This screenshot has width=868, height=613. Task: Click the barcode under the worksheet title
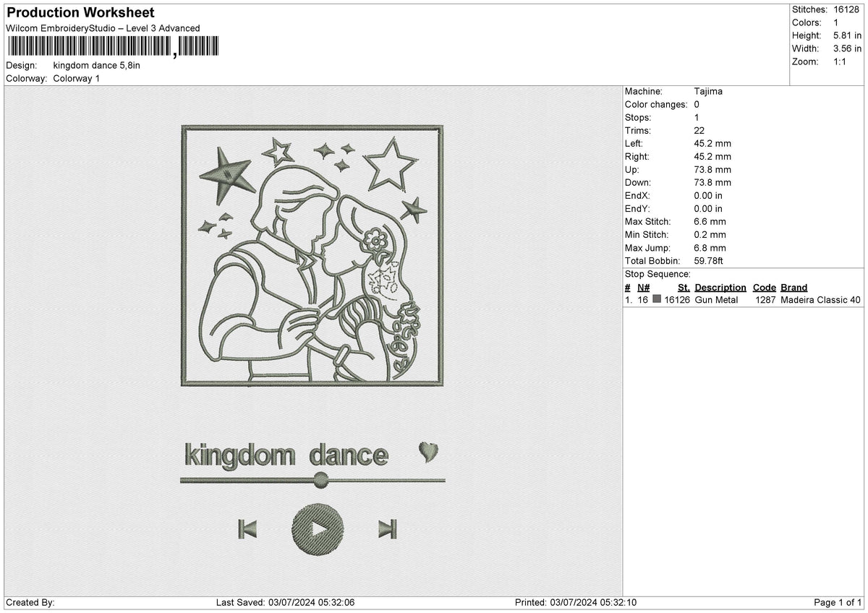113,47
